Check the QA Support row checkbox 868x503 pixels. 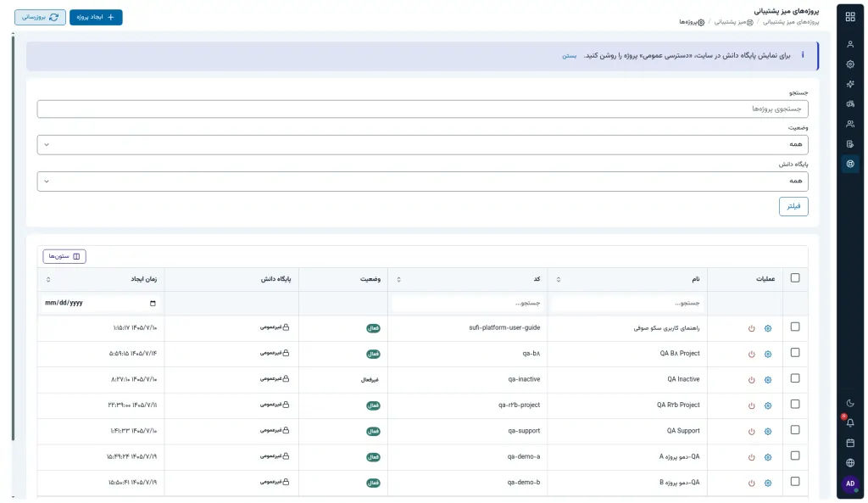[x=795, y=430]
